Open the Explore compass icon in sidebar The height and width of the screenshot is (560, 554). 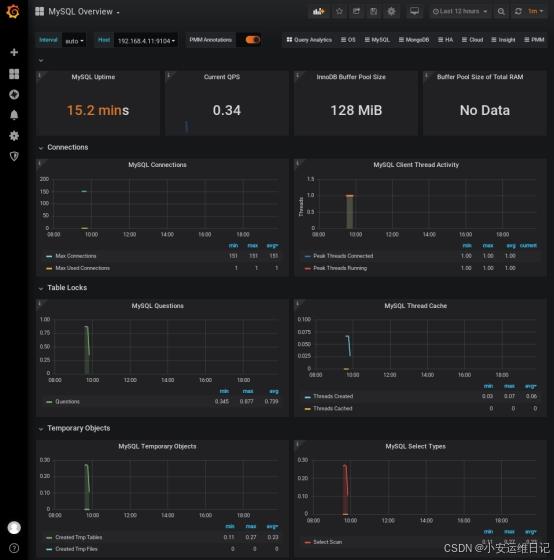click(14, 94)
